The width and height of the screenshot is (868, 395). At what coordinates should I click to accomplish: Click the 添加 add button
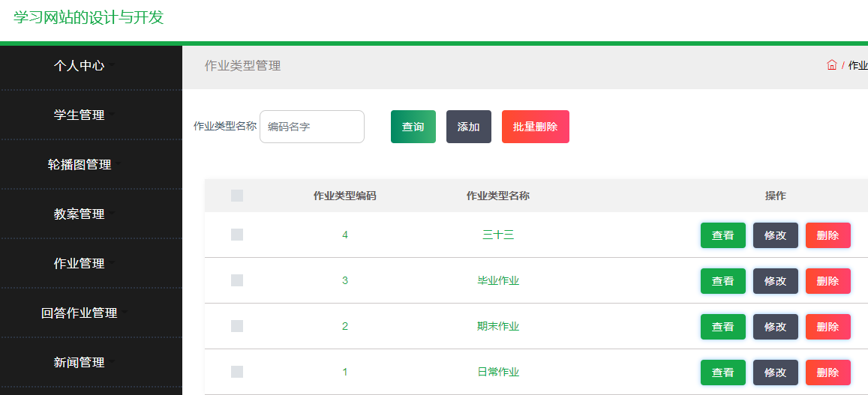[x=468, y=127]
